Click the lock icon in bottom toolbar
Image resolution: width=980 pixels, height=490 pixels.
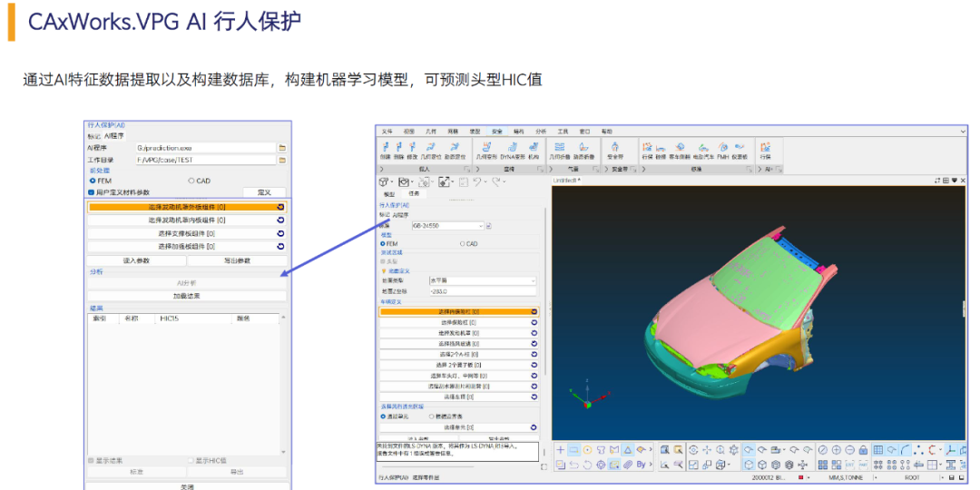[x=863, y=449]
